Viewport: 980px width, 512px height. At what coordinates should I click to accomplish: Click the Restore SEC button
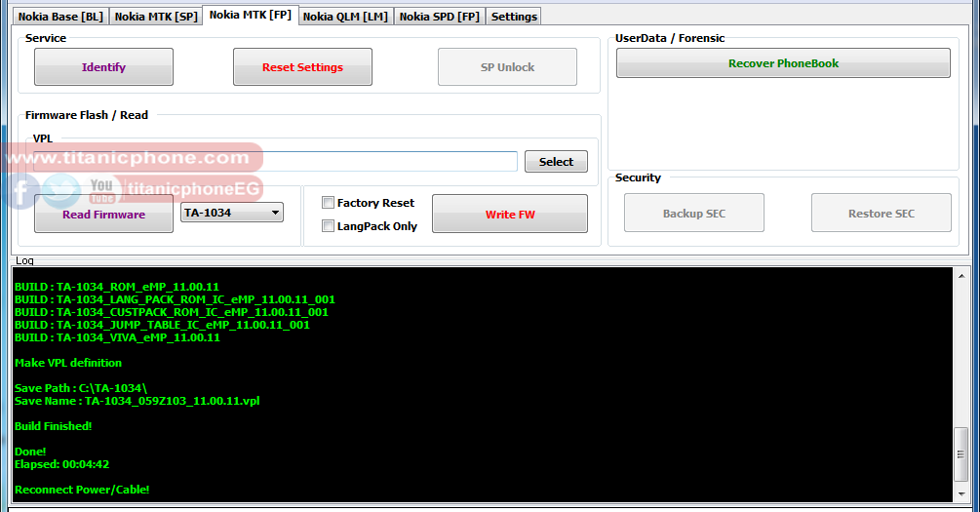click(882, 214)
